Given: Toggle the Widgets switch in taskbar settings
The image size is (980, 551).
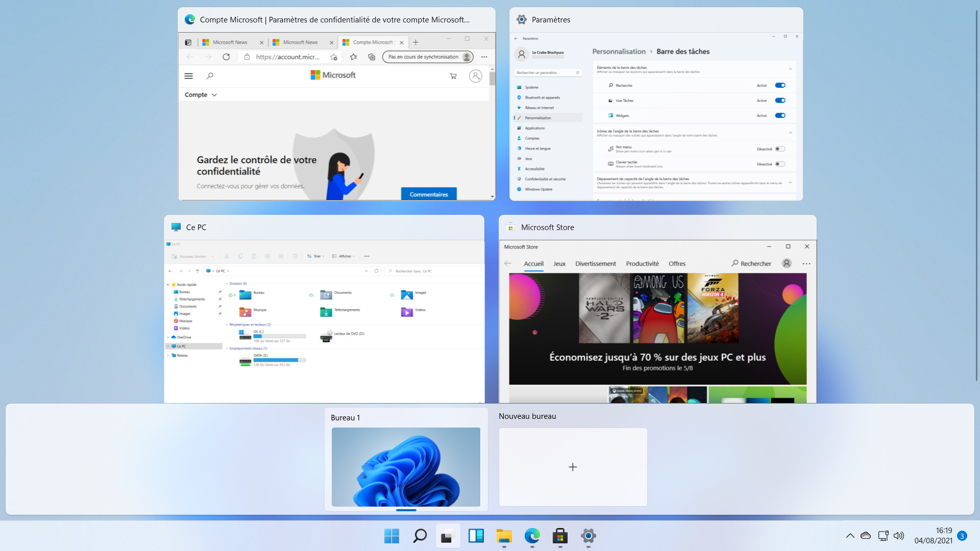Looking at the screenshot, I should click(780, 115).
